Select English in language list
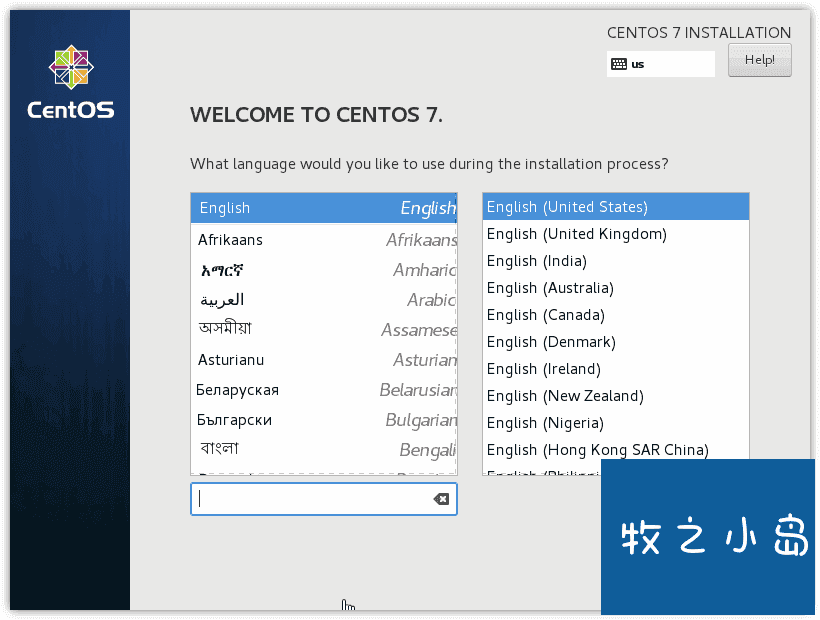The width and height of the screenshot is (820, 620). (324, 208)
